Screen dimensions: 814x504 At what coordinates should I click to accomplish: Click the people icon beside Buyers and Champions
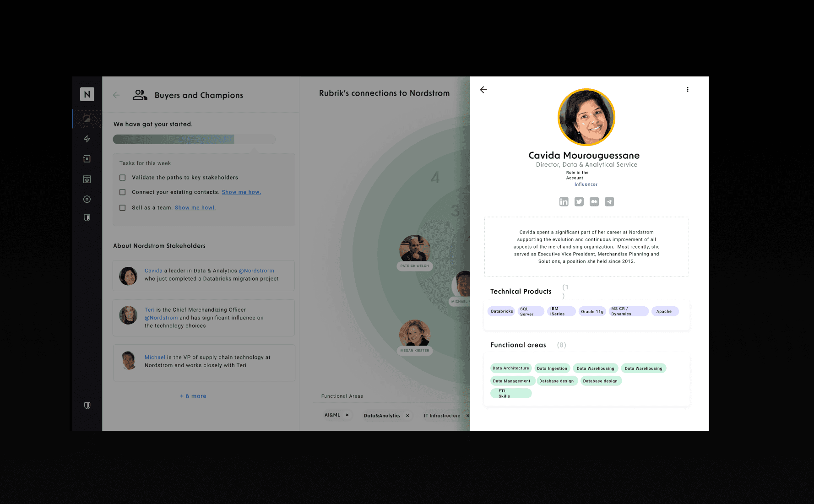coord(140,95)
